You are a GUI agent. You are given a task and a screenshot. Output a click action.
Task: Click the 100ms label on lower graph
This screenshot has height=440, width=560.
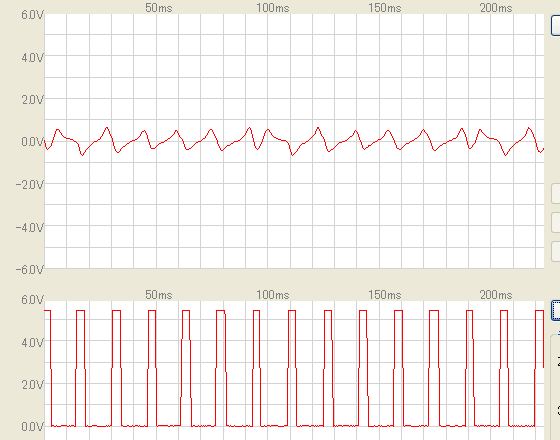pos(272,295)
